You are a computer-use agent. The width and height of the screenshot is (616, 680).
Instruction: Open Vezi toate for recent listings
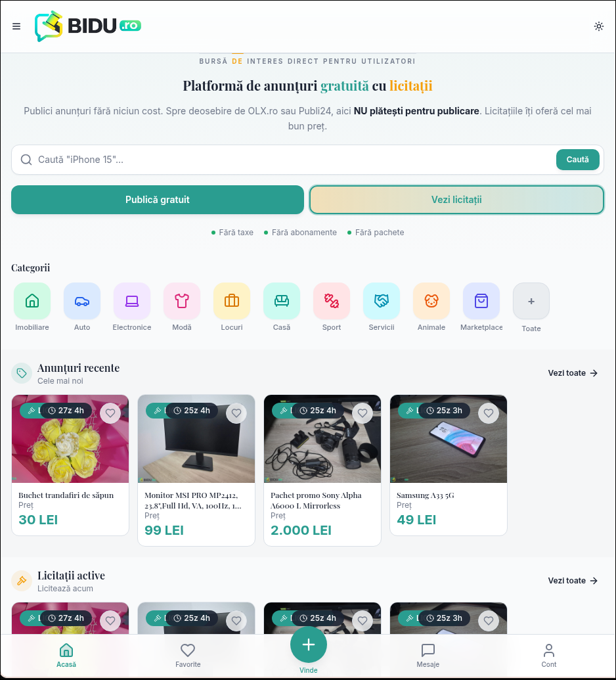[572, 373]
